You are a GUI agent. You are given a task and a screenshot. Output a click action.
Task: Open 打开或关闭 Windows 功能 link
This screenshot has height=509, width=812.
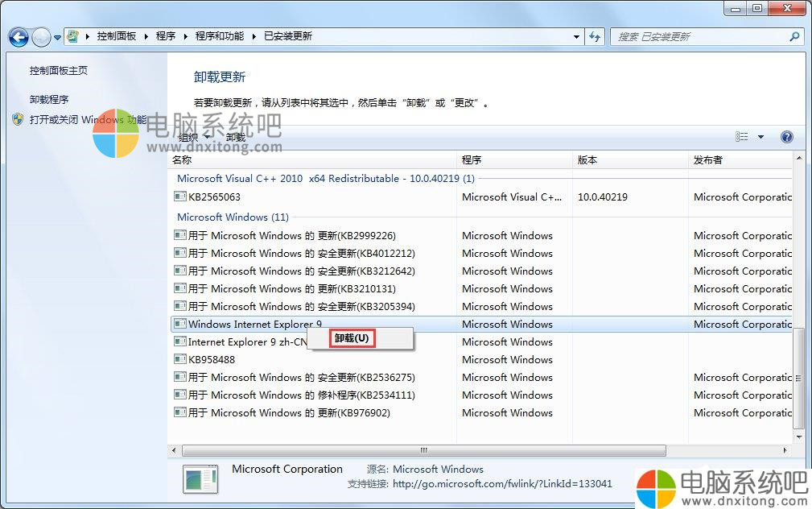(x=88, y=120)
